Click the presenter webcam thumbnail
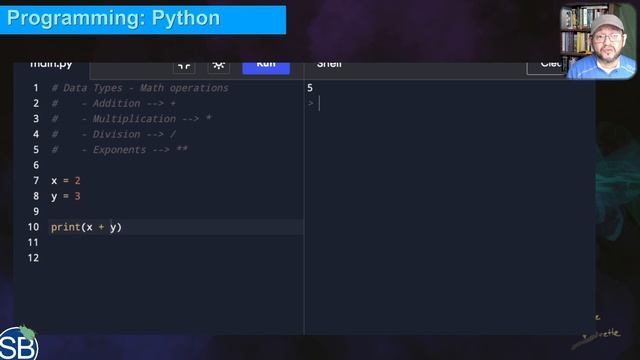 tap(598, 41)
